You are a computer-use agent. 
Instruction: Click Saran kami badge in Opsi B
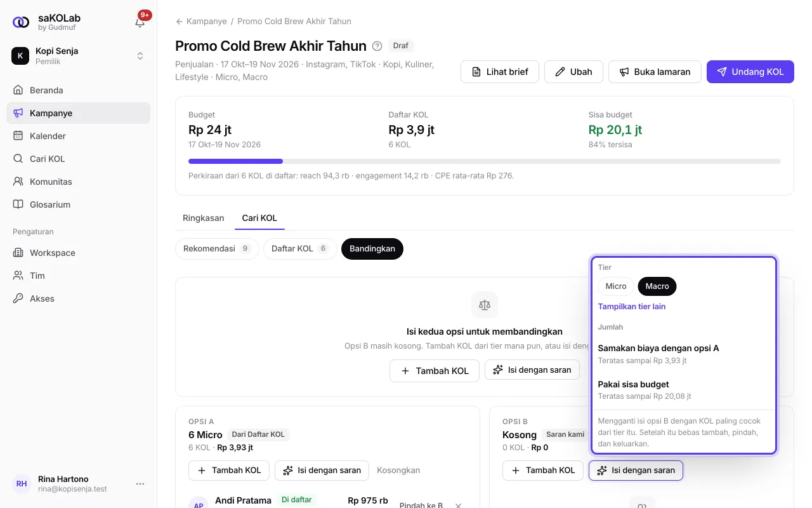565,434
